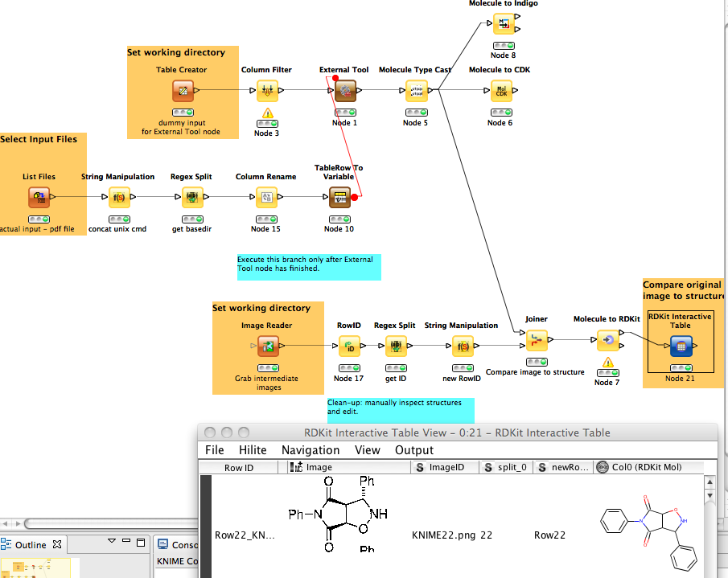The height and width of the screenshot is (578, 728).
Task: Select the External Tool node icon
Action: point(345,91)
